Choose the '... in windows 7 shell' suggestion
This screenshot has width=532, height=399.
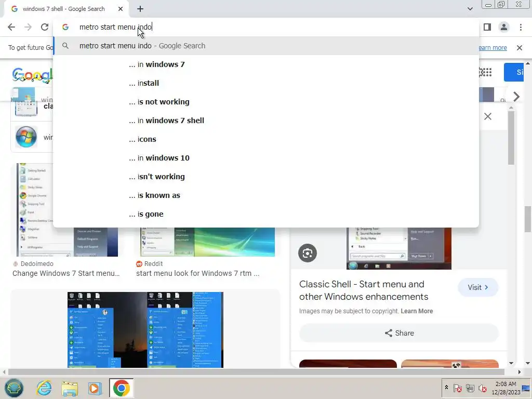click(x=266, y=121)
